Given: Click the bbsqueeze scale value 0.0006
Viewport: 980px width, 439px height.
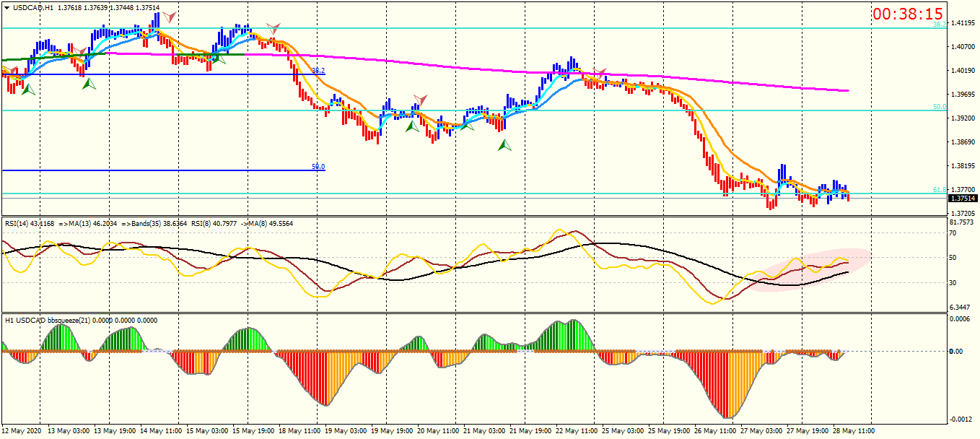Looking at the screenshot, I should [x=961, y=318].
